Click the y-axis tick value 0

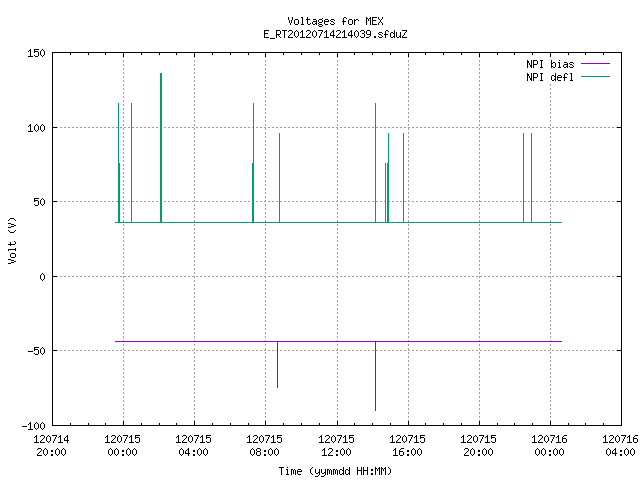tap(42, 277)
